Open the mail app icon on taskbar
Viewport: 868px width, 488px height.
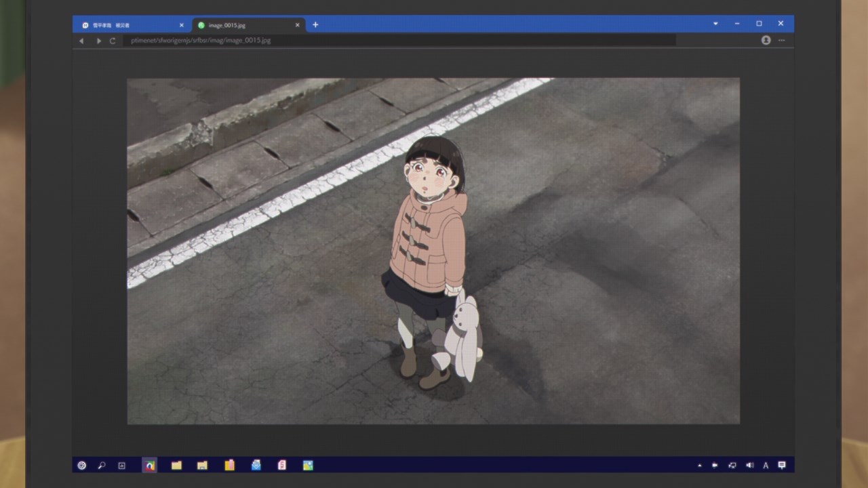[256, 465]
